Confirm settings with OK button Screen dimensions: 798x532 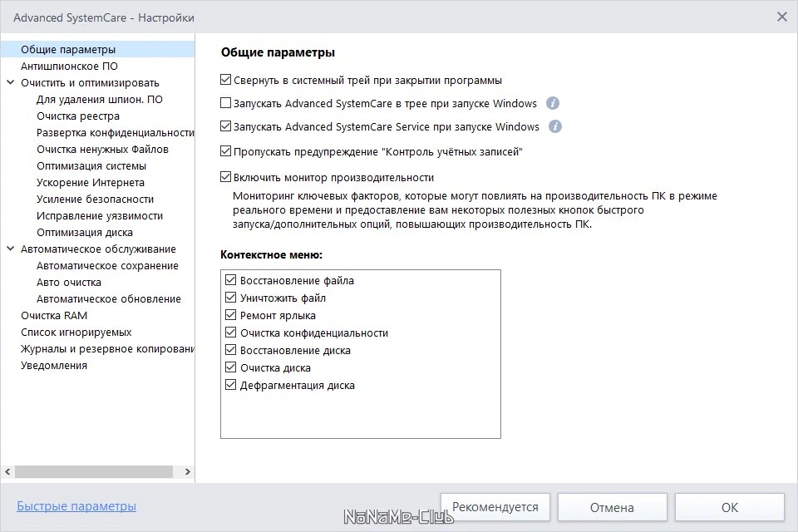[729, 507]
